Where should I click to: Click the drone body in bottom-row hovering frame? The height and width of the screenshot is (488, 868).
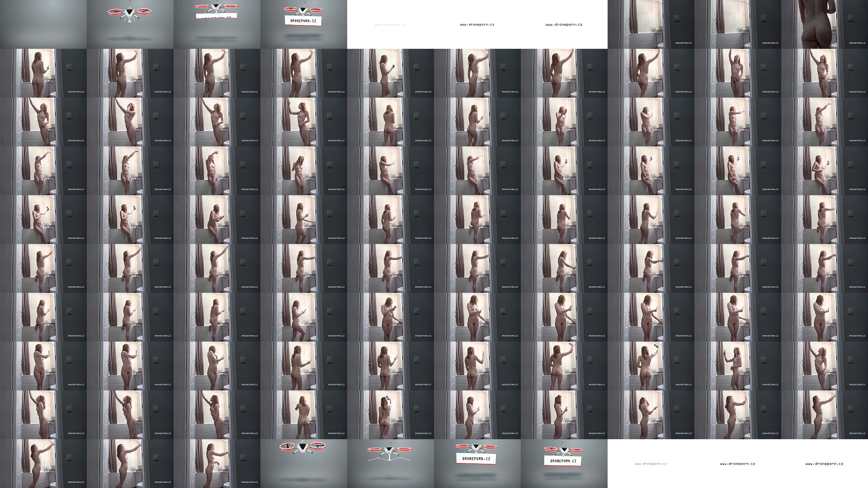point(303,448)
